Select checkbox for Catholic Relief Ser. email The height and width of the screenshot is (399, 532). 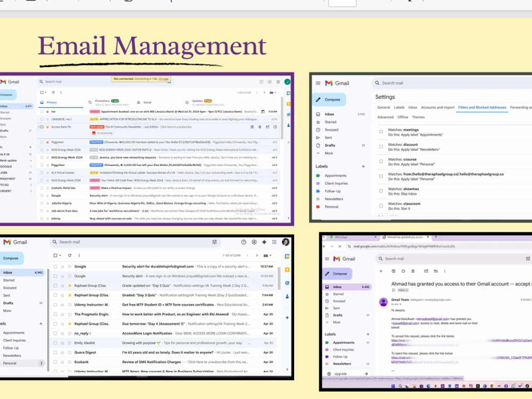click(x=41, y=188)
